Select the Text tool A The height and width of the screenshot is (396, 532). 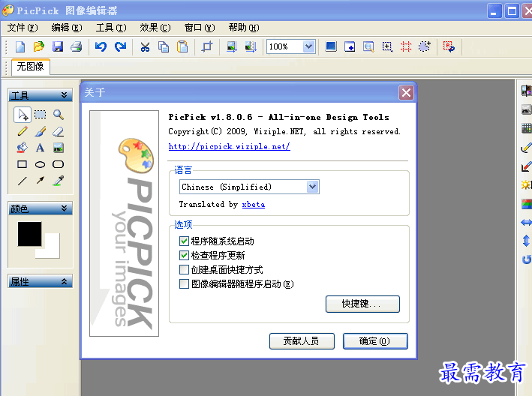click(x=40, y=148)
